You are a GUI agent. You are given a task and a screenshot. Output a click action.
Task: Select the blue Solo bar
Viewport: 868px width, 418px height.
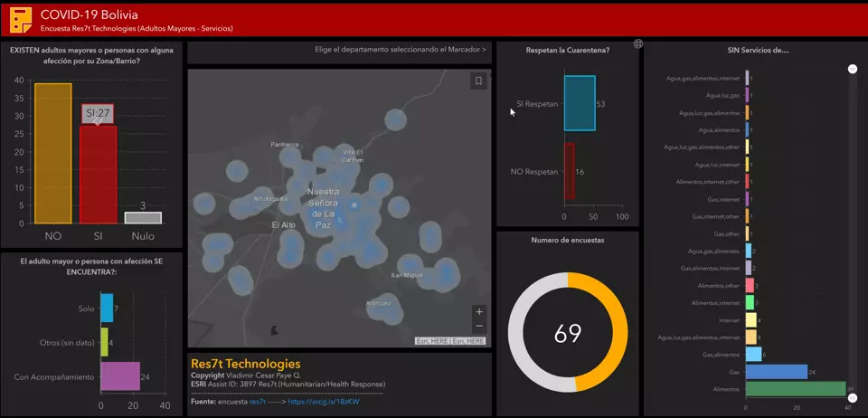point(107,308)
